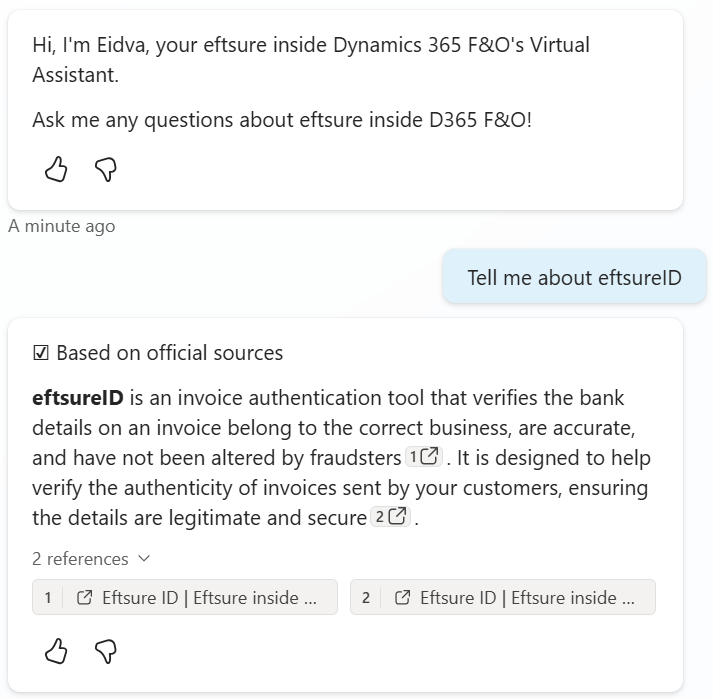Like the Eidva welcome message with thumbs up
713x699 pixels.
point(57,170)
